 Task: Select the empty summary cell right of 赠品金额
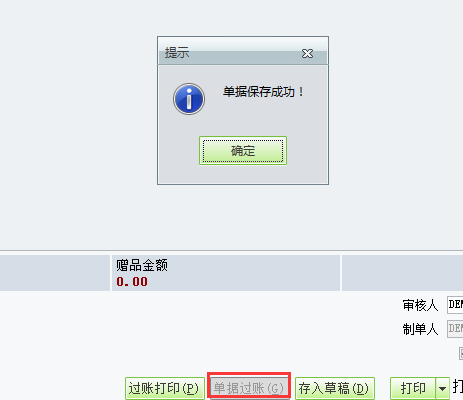pos(402,273)
